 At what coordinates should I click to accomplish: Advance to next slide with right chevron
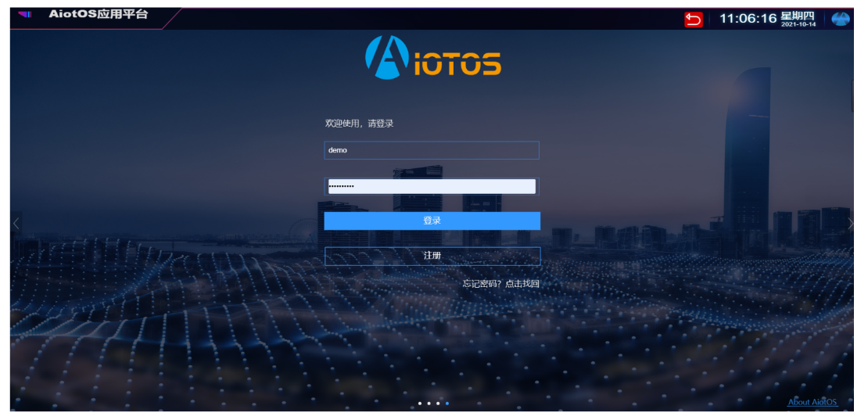pos(851,224)
